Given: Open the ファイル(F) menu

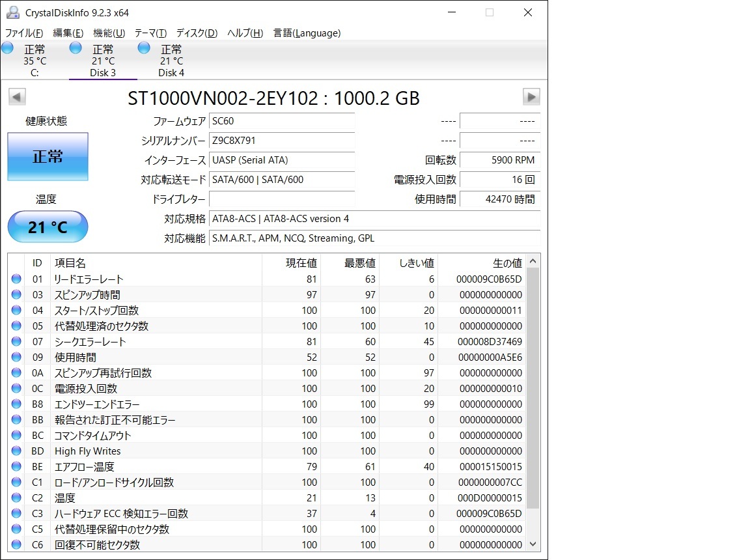Looking at the screenshot, I should (x=24, y=33).
